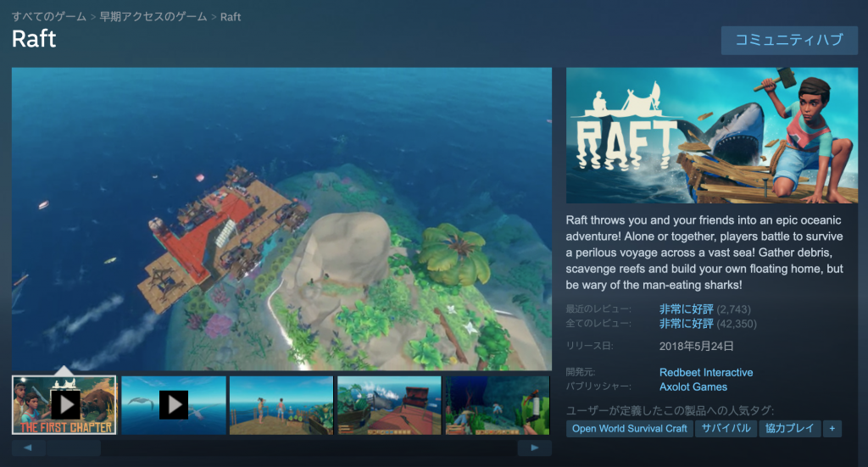Image resolution: width=868 pixels, height=467 pixels.
Task: Click the left arrow of thumbnail strip
Action: click(28, 448)
